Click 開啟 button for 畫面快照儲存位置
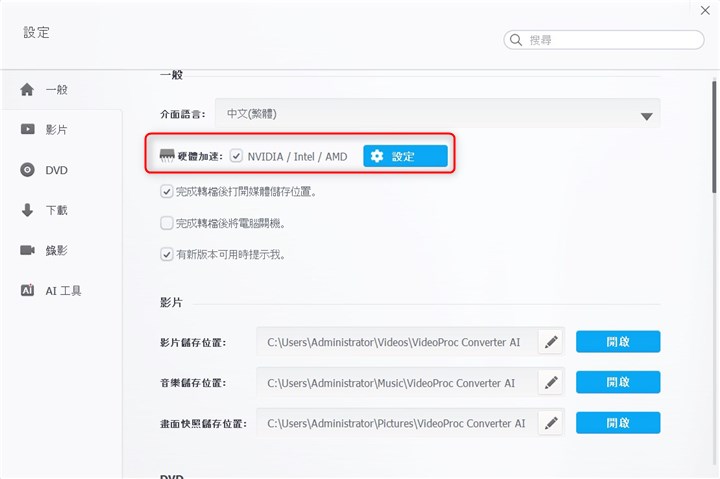This screenshot has height=479, width=720. coord(618,423)
